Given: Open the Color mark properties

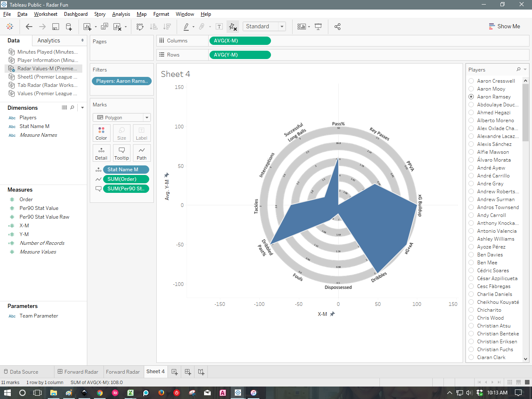Looking at the screenshot, I should point(101,133).
